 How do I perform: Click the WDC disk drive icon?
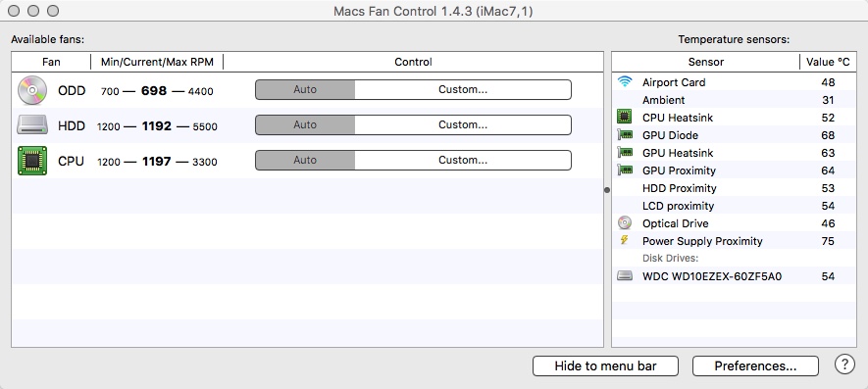[625, 275]
